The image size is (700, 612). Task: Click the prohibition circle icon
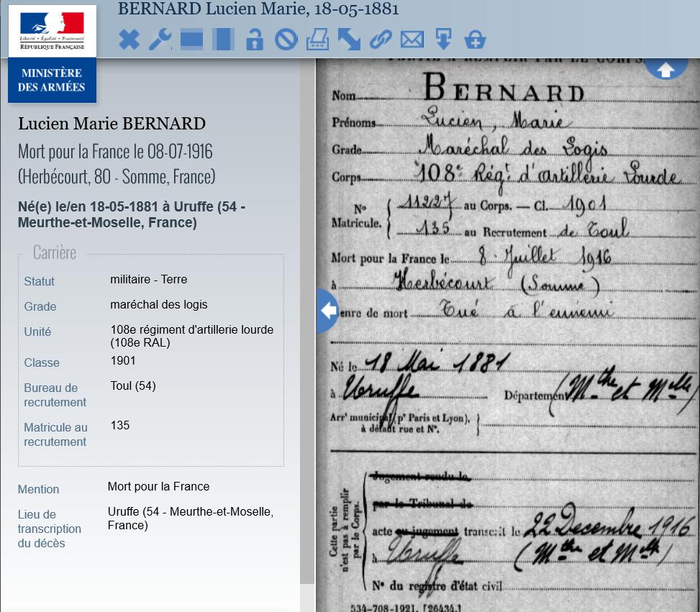click(286, 40)
